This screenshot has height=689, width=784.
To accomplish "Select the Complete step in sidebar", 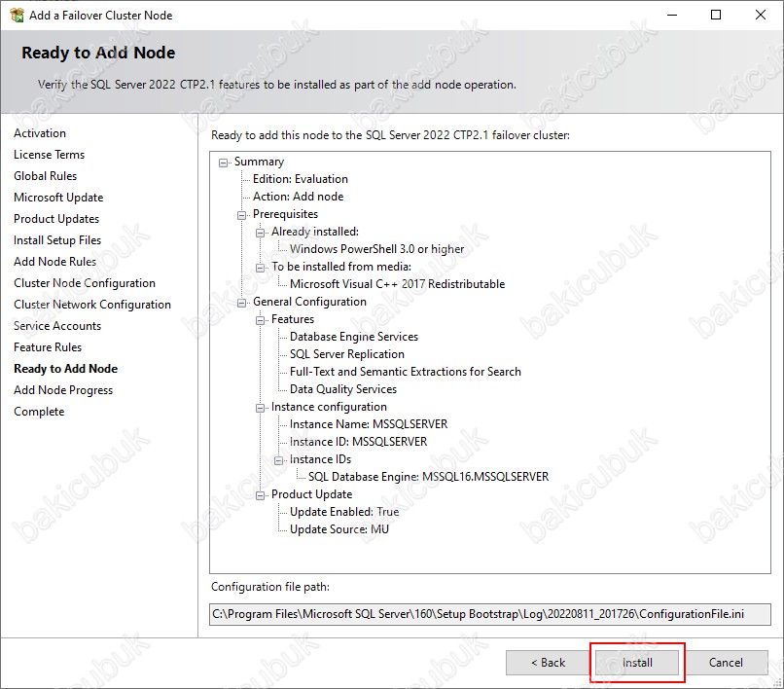I will point(39,412).
